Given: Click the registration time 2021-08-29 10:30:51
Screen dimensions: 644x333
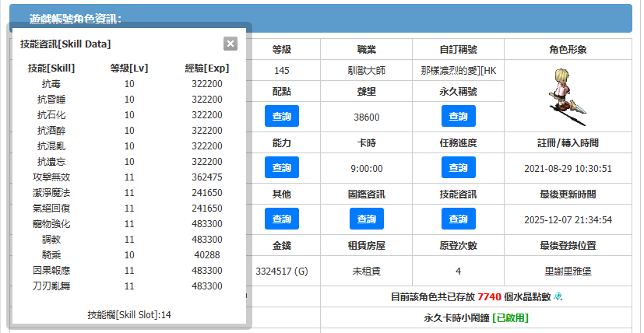Looking at the screenshot, I should [568, 168].
